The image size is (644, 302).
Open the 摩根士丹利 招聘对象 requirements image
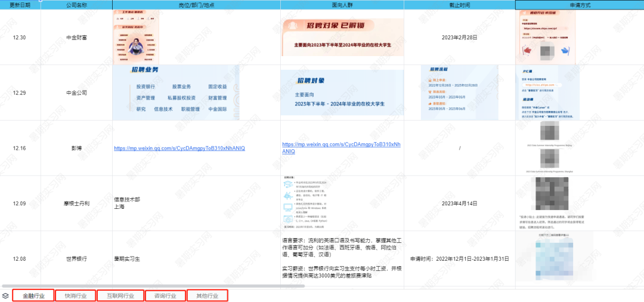pos(304,204)
